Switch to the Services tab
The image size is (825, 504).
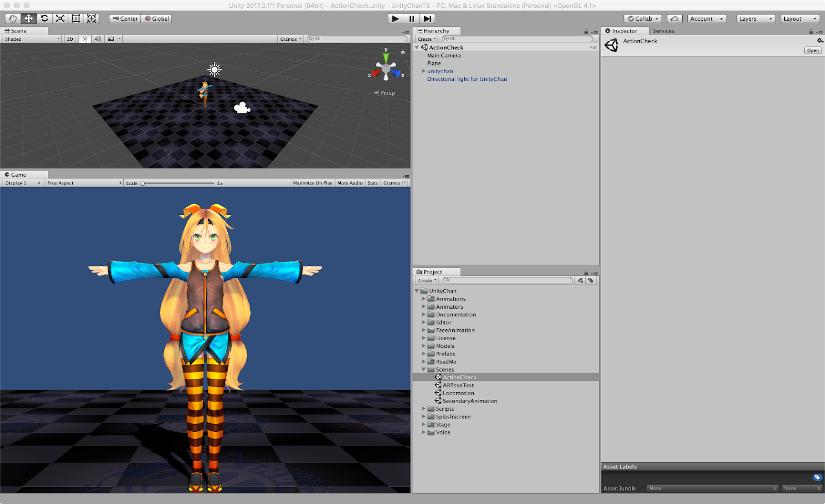[x=663, y=31]
